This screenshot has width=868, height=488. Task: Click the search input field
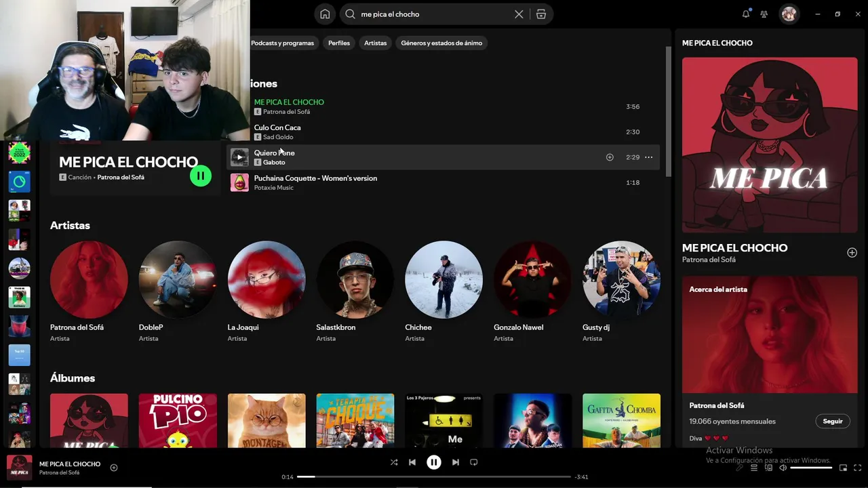click(434, 14)
